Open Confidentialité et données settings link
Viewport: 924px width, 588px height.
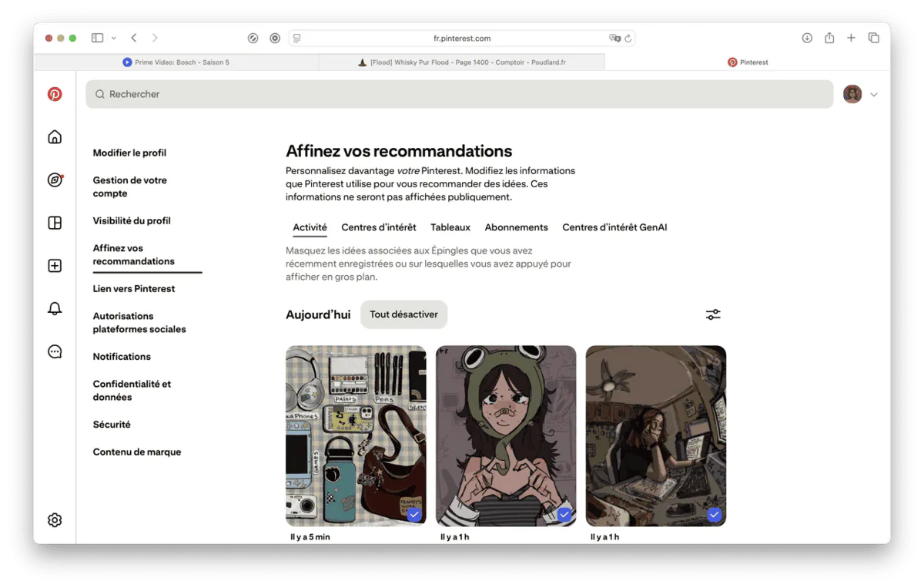(x=132, y=391)
